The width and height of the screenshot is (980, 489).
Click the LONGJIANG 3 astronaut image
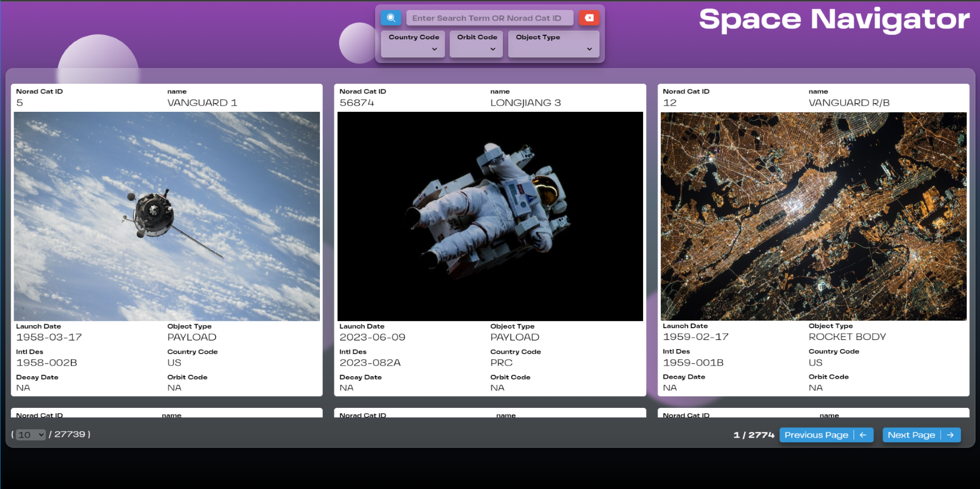point(490,216)
